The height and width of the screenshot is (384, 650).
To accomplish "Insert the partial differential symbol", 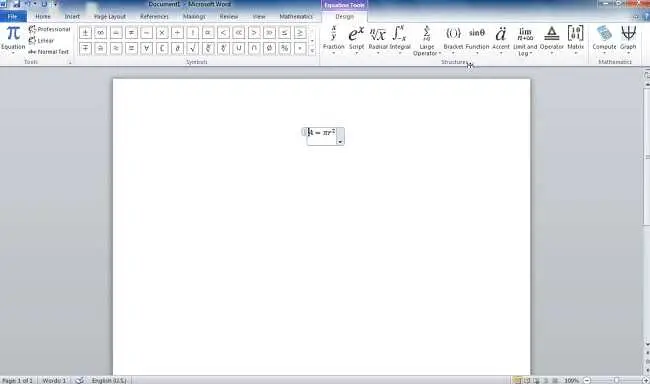I will click(177, 49).
